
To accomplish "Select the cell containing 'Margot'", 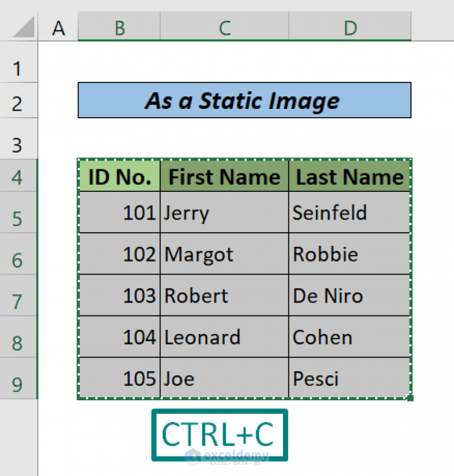I will tap(224, 254).
